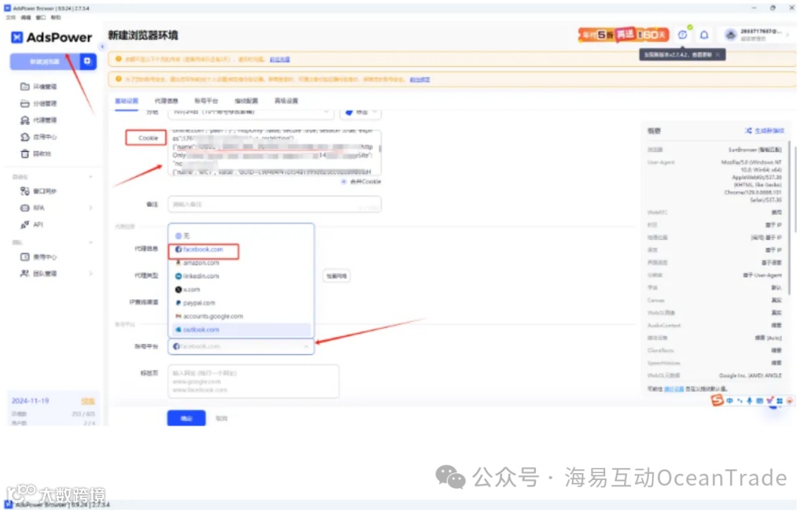The width and height of the screenshot is (812, 510).
Task: Open the window sync icon in sidebar
Action: click(x=25, y=191)
